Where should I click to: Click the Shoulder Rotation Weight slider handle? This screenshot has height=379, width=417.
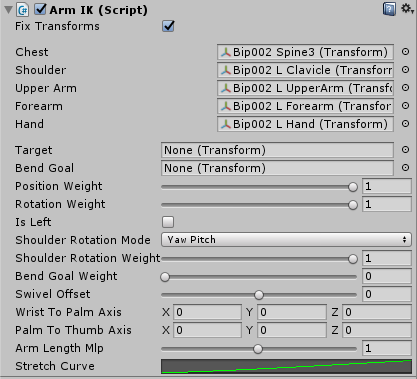tap(353, 259)
